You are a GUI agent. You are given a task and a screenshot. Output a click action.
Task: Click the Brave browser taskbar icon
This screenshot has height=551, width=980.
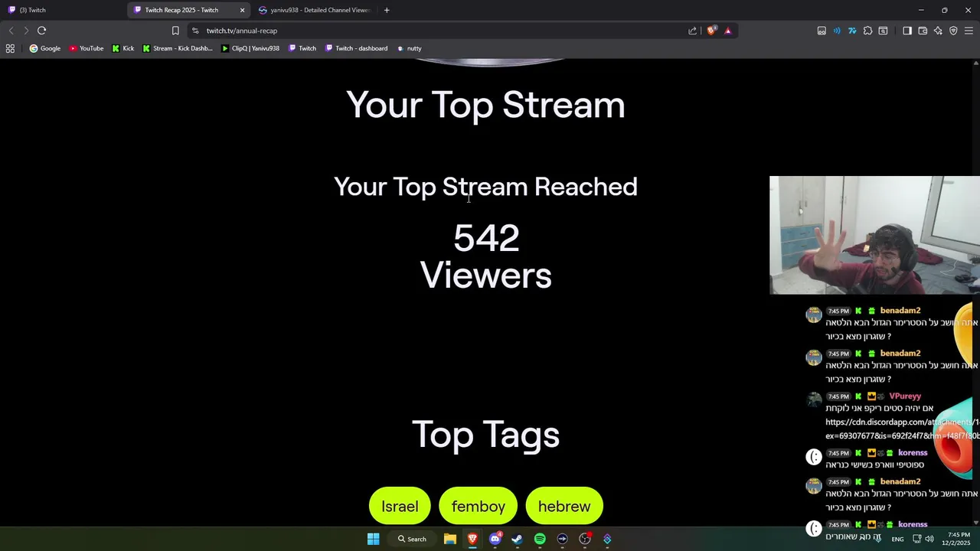(472, 539)
